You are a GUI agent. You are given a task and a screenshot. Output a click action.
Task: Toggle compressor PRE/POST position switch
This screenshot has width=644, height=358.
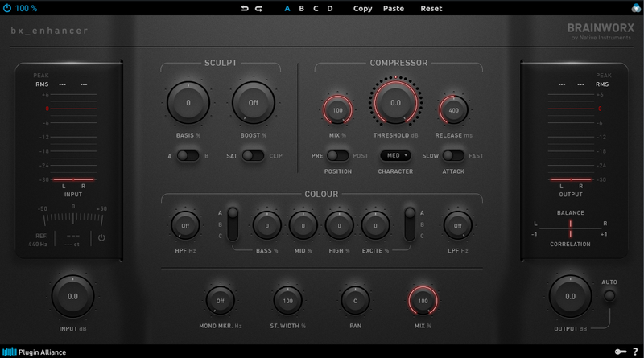click(337, 155)
